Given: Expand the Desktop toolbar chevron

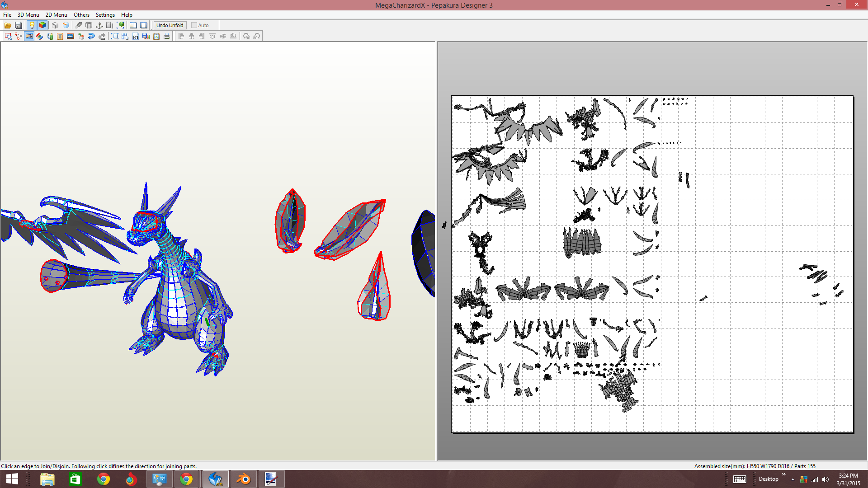Looking at the screenshot, I should pos(784,474).
